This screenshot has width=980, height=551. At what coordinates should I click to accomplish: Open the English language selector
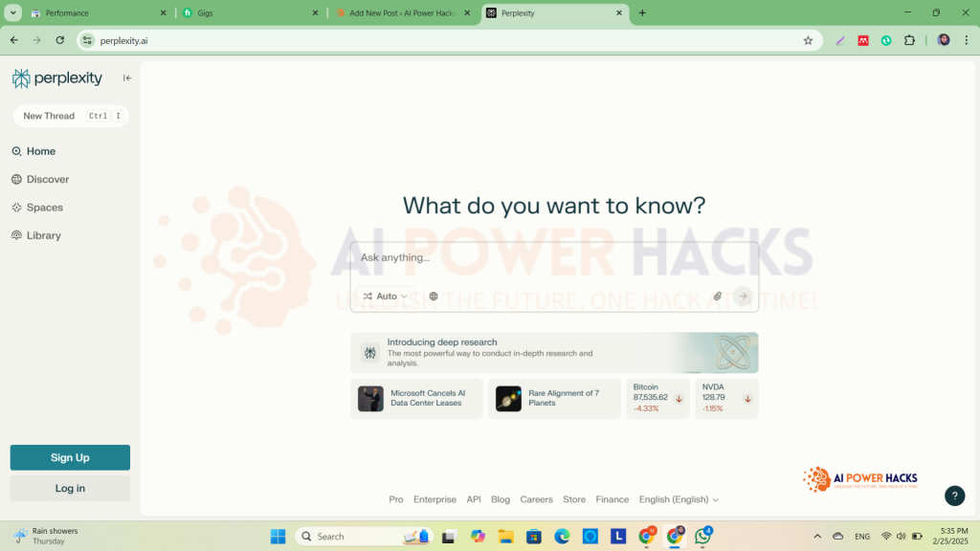[679, 499]
